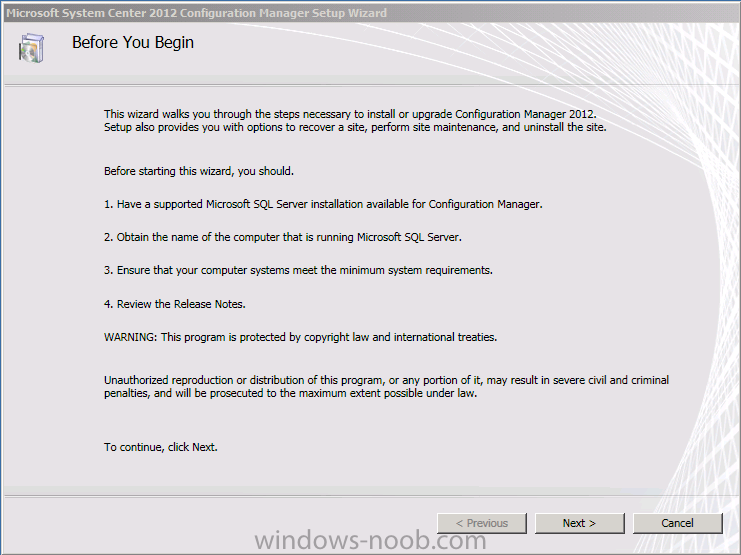Click the wizard title bar text
Viewport: 741px width, 555px height.
pyautogui.click(x=197, y=13)
